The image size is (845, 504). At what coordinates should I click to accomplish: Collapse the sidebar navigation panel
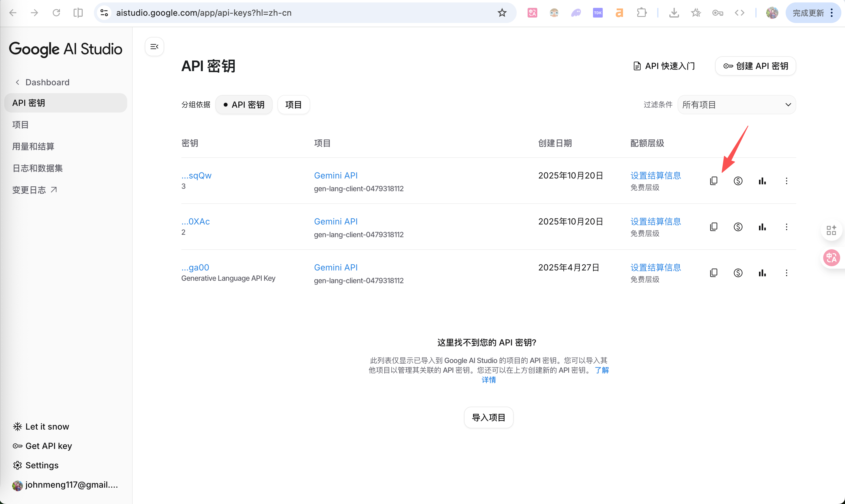tap(154, 47)
